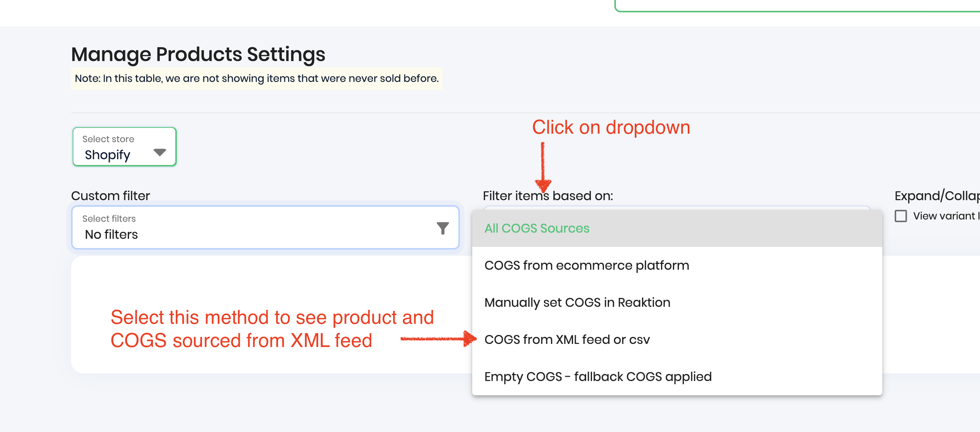Choose All COGS Sources option

coord(537,228)
